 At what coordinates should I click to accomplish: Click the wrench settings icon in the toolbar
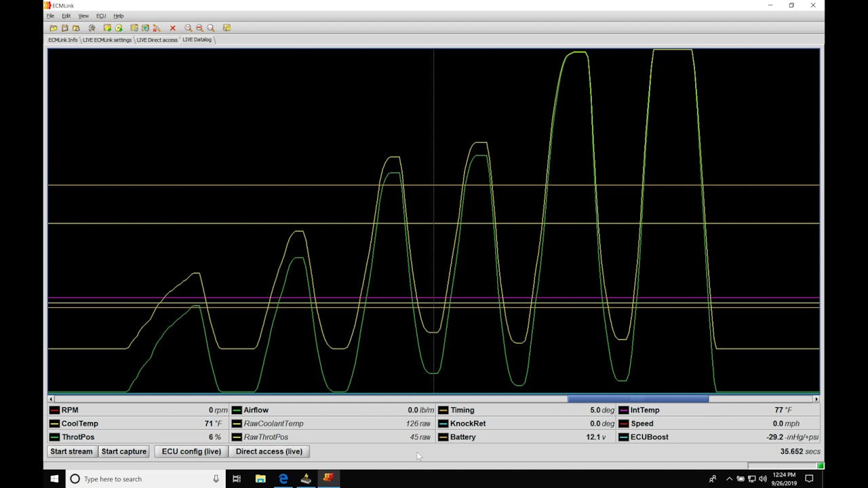92,28
